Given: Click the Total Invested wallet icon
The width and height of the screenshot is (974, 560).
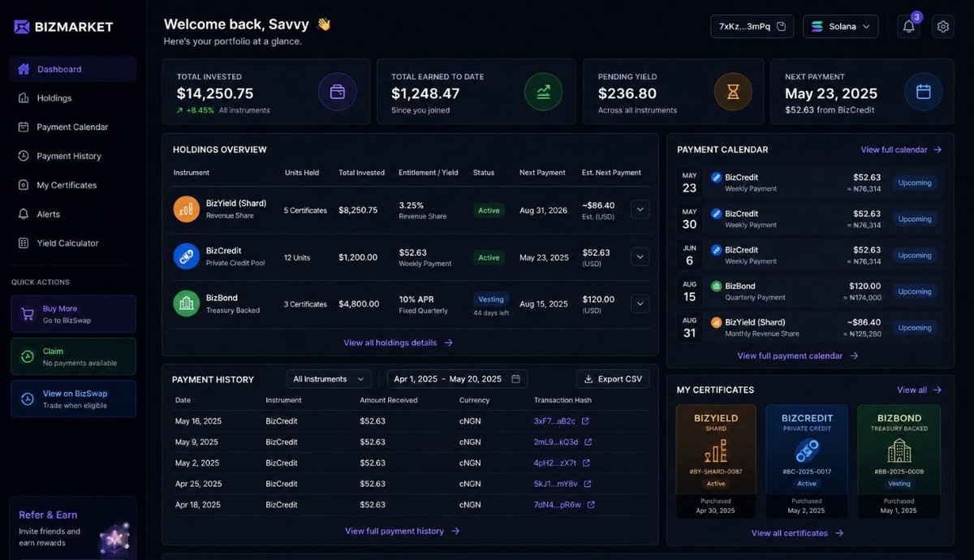Looking at the screenshot, I should tap(338, 92).
